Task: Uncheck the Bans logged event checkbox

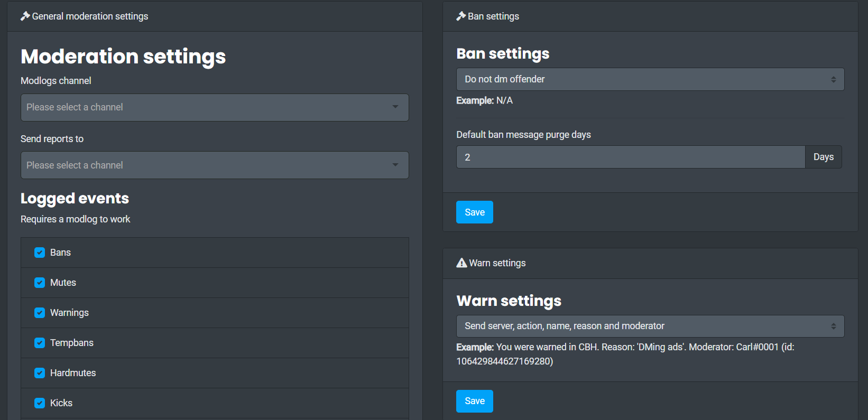Action: tap(40, 253)
